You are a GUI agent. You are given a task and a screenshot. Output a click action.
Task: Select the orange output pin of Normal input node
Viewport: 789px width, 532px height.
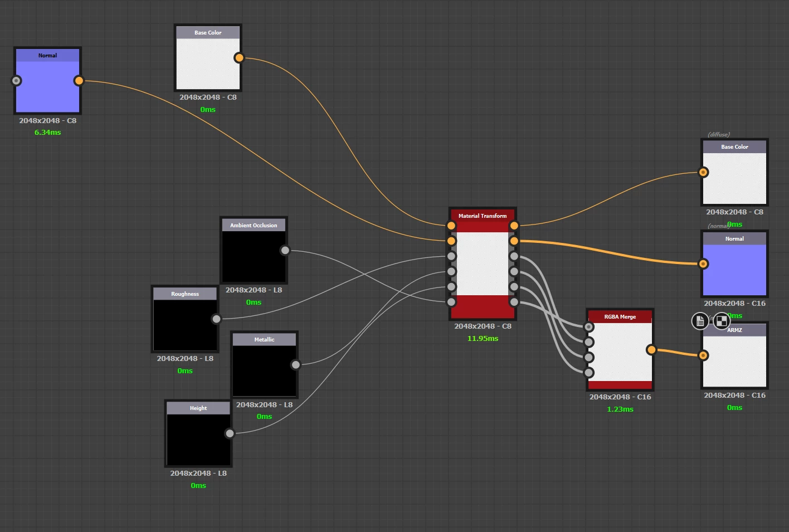[79, 81]
